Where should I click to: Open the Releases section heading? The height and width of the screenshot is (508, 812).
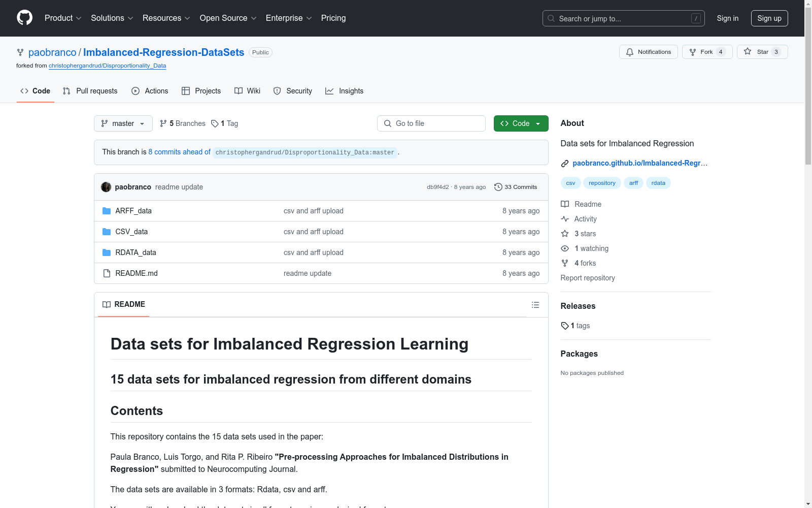pyautogui.click(x=578, y=306)
